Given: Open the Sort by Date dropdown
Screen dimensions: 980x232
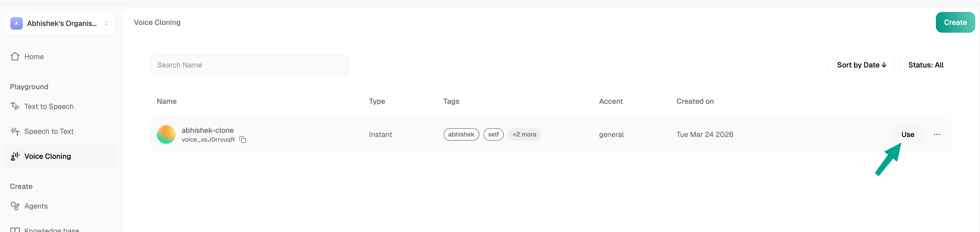Looking at the screenshot, I should (862, 65).
